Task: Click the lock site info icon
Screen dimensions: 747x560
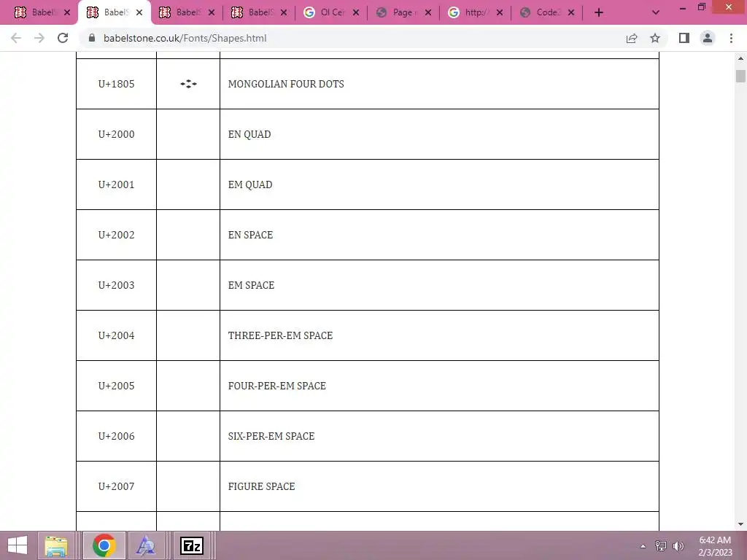Action: coord(92,38)
